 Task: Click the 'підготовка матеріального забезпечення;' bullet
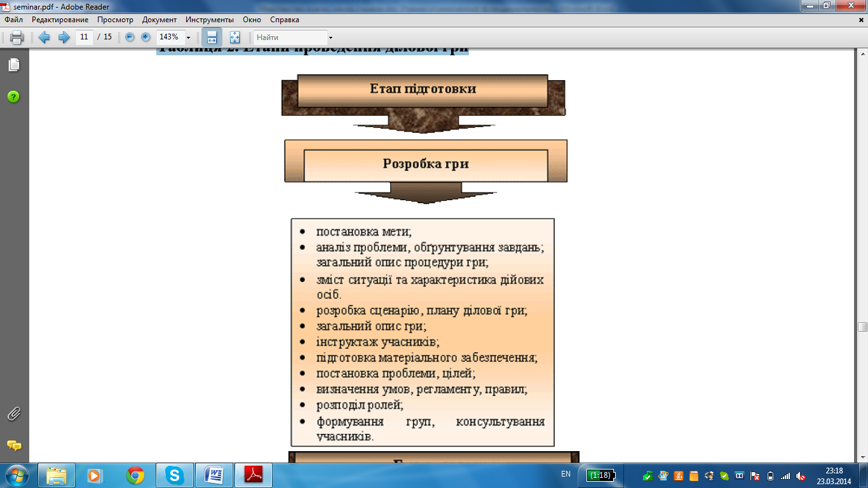(x=427, y=358)
